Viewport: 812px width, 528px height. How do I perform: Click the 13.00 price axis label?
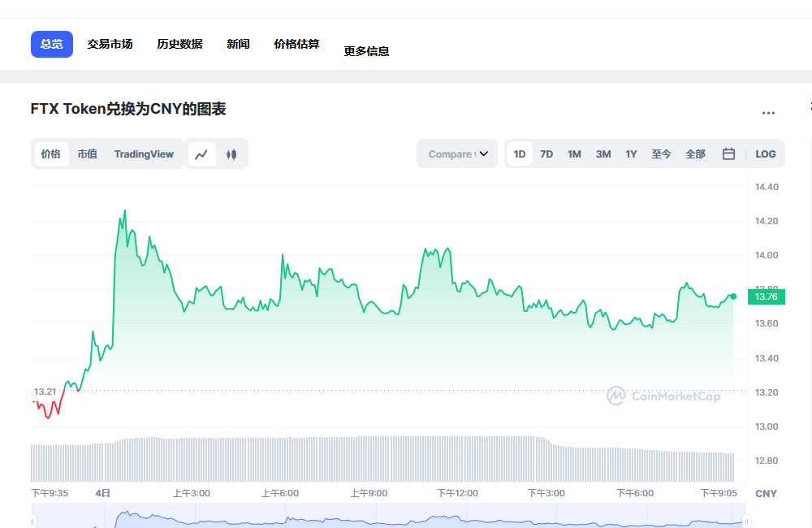[767, 427]
